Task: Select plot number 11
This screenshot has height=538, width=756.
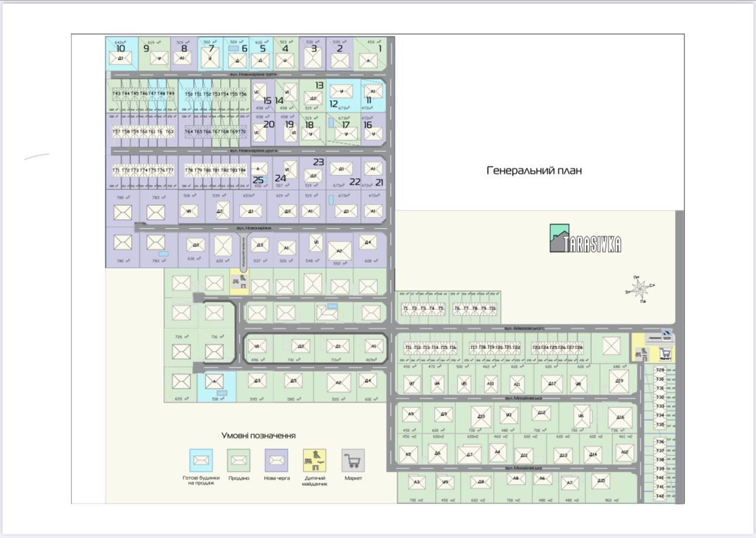Action: click(x=369, y=101)
